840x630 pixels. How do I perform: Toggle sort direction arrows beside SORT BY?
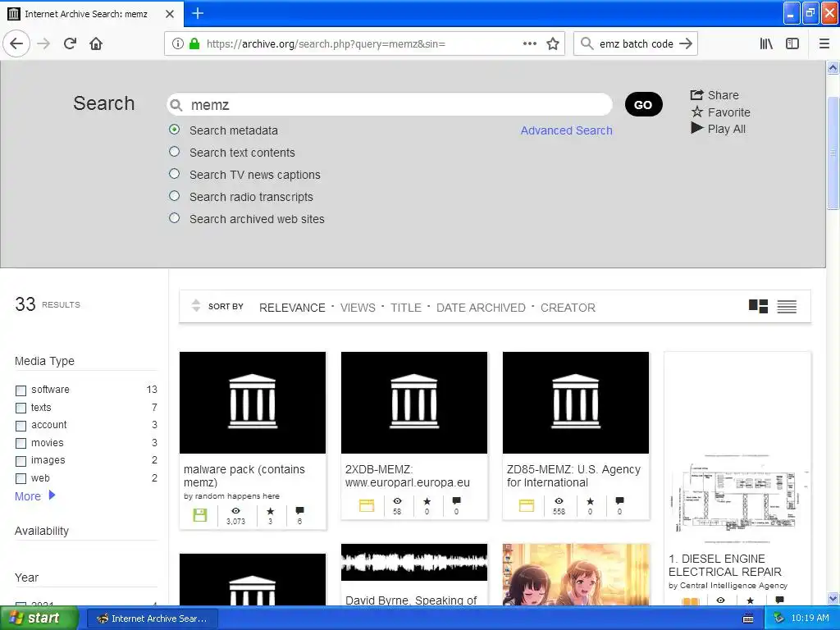(196, 305)
